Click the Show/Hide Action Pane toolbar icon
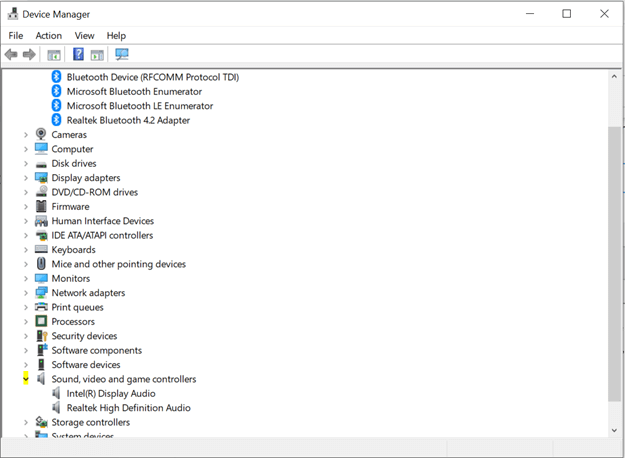 pos(97,55)
